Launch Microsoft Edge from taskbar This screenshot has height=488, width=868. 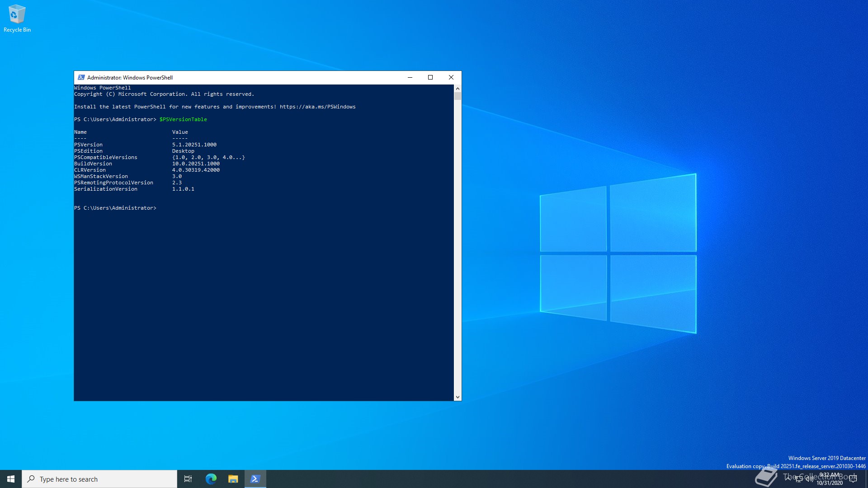[x=211, y=479]
